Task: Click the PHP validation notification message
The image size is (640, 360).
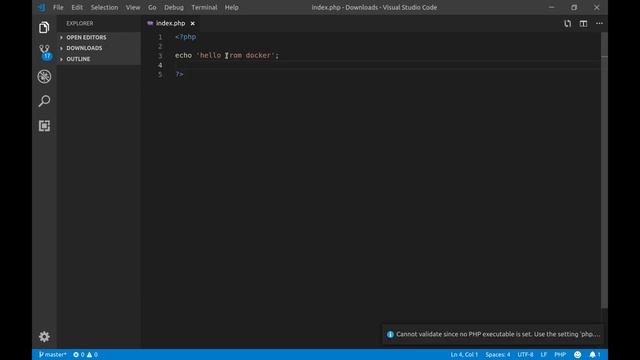Action: (498, 334)
